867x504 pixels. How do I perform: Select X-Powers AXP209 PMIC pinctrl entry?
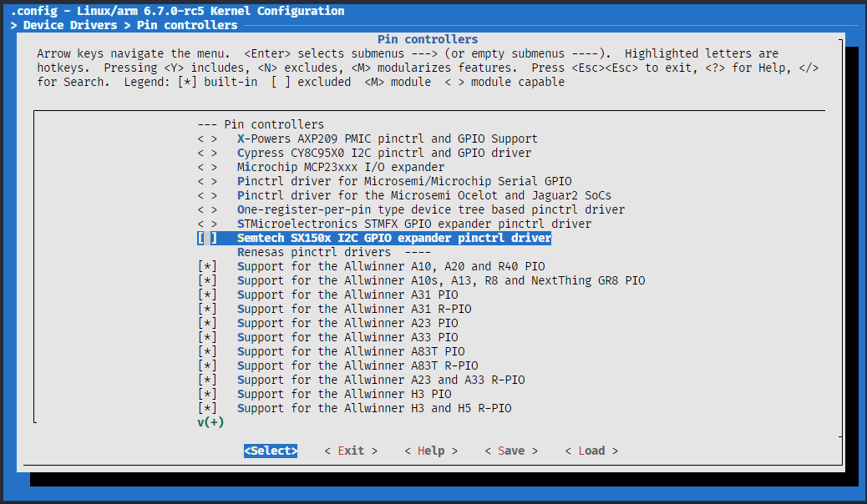[x=387, y=139]
